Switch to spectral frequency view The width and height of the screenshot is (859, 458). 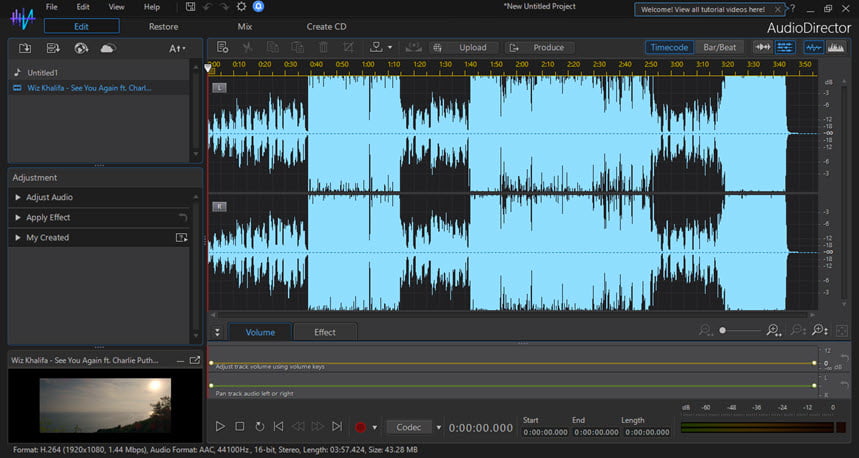click(835, 48)
